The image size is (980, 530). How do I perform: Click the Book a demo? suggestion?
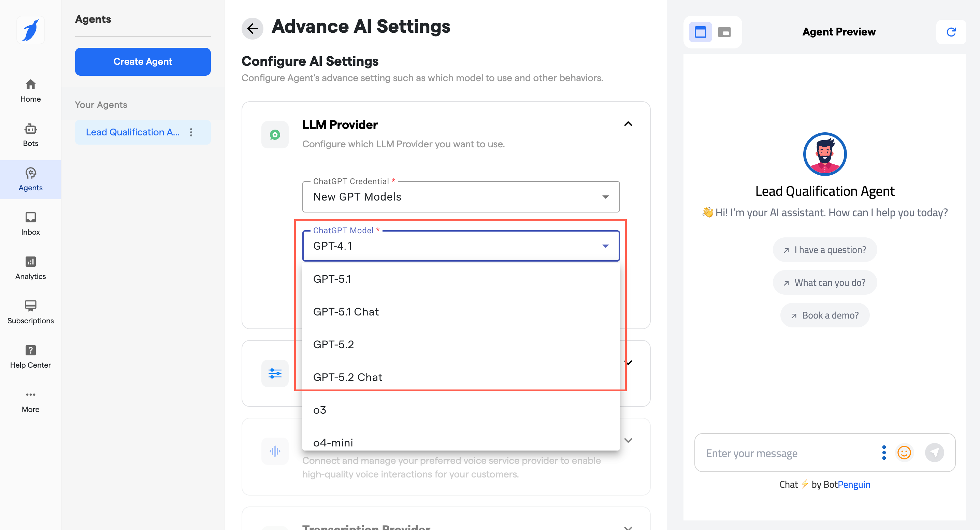(824, 315)
